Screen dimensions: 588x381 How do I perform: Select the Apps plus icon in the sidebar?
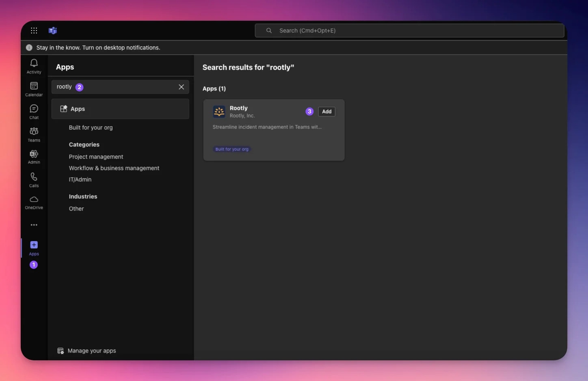pos(34,245)
